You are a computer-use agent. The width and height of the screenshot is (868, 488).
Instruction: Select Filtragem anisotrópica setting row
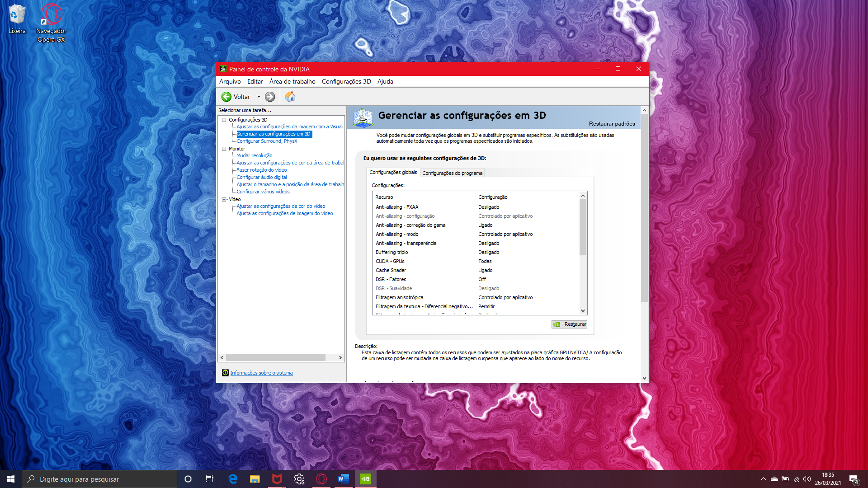point(476,297)
